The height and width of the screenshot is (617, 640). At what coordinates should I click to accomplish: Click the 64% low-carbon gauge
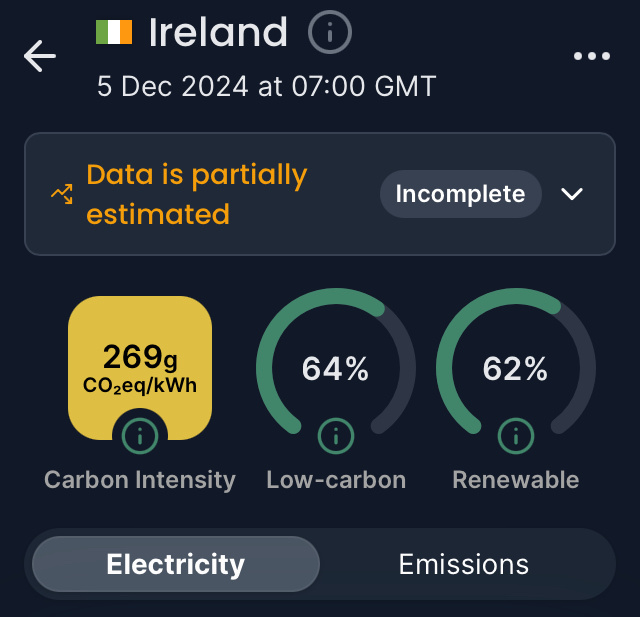point(336,369)
